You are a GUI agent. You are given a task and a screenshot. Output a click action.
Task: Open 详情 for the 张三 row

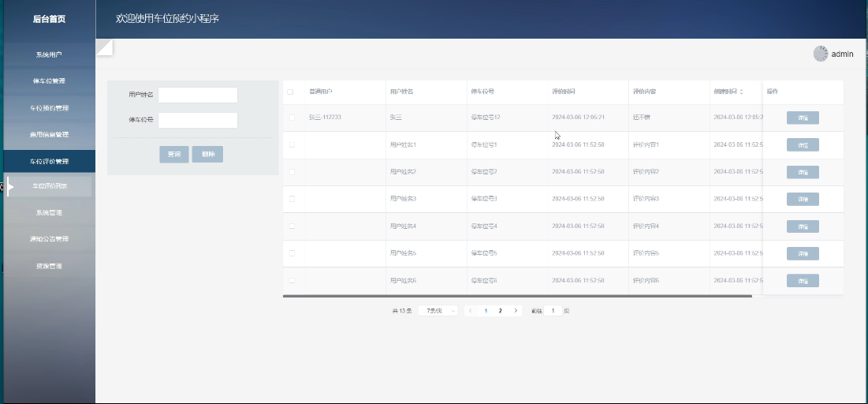803,118
